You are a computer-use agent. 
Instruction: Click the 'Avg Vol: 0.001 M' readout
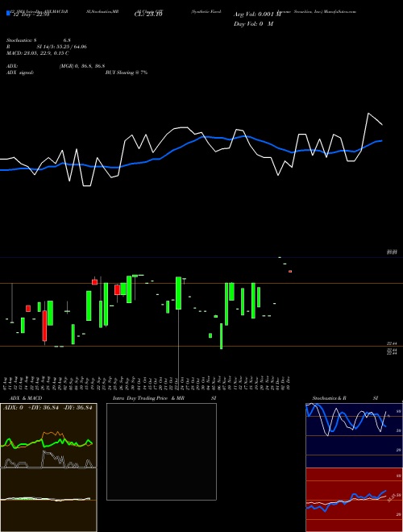coord(257,15)
